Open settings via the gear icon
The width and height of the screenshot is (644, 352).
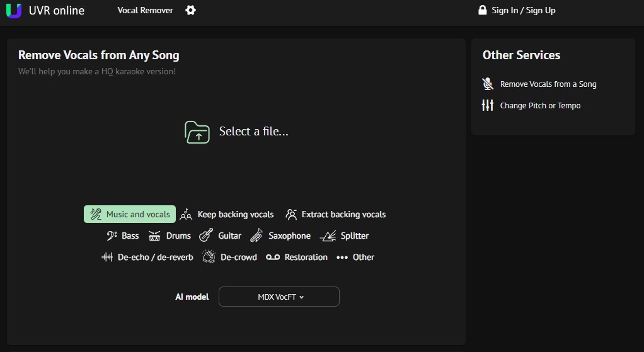pos(190,11)
